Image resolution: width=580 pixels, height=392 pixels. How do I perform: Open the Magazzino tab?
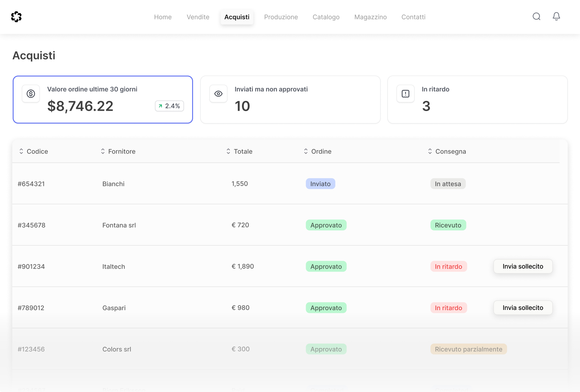point(370,17)
